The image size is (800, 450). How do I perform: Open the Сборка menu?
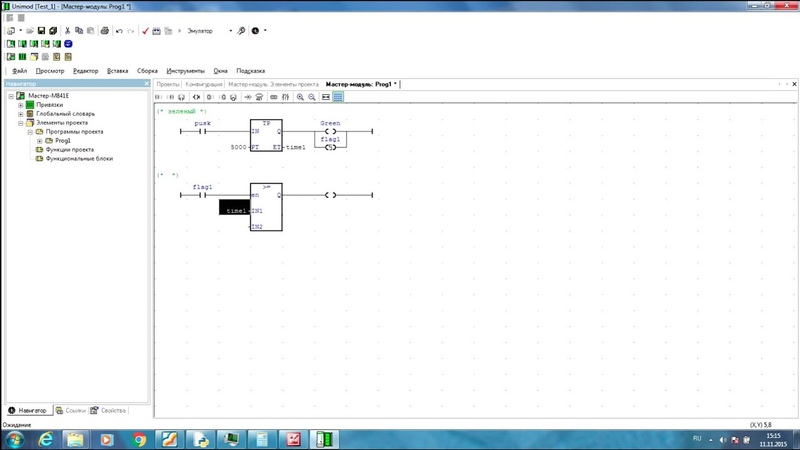[147, 71]
